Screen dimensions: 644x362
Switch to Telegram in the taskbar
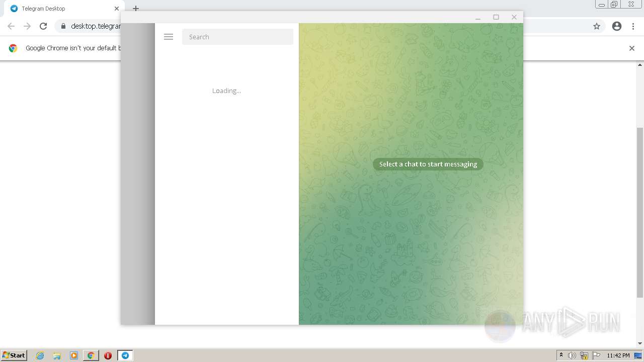125,355
